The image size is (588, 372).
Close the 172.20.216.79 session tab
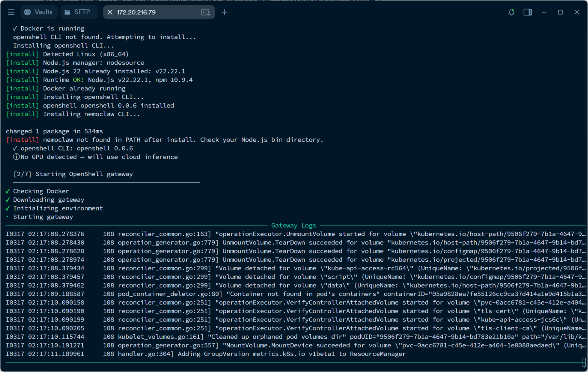pyautogui.click(x=110, y=12)
